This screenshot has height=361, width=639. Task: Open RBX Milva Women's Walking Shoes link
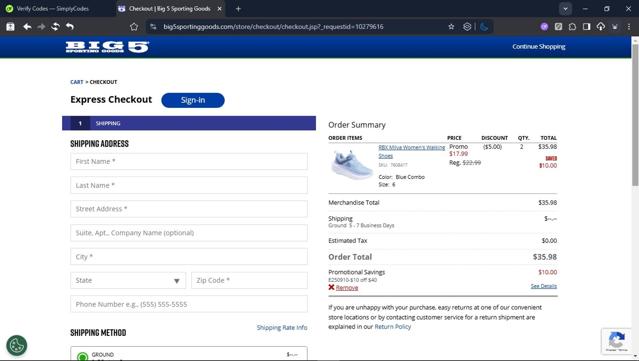point(412,151)
